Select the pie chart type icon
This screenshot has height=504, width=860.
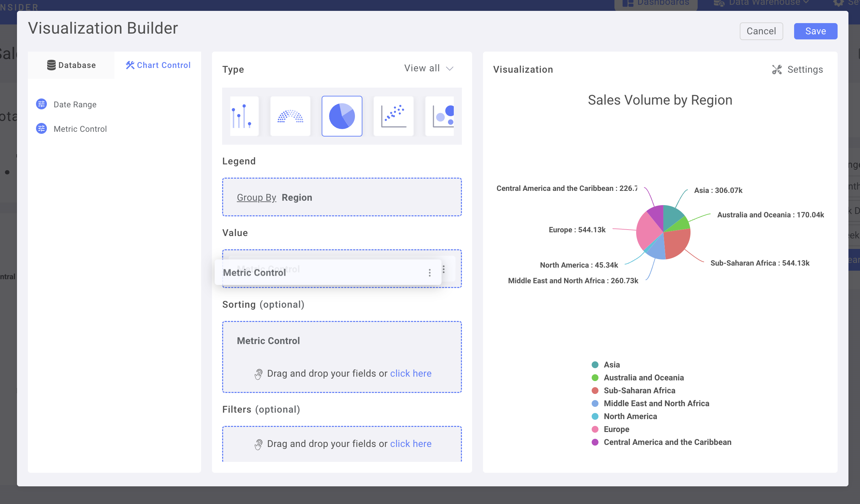(x=342, y=116)
